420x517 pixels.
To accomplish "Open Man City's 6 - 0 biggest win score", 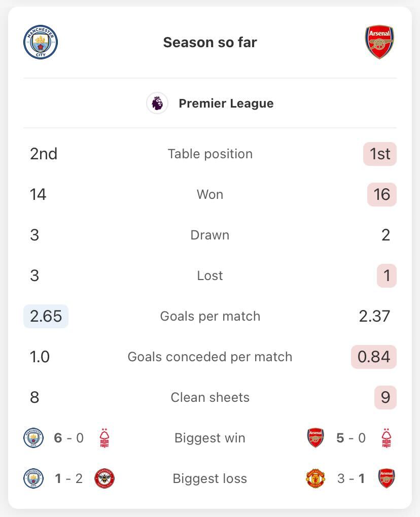I will click(x=68, y=438).
